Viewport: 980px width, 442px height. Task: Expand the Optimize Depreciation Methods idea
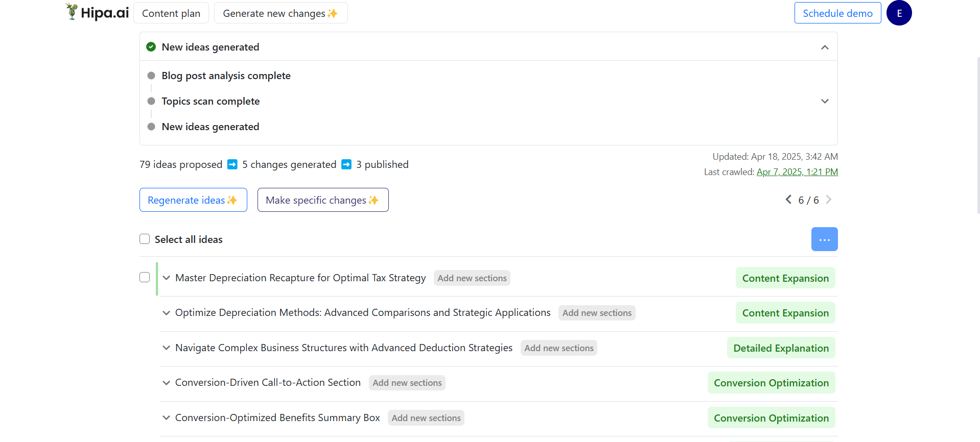coord(167,313)
